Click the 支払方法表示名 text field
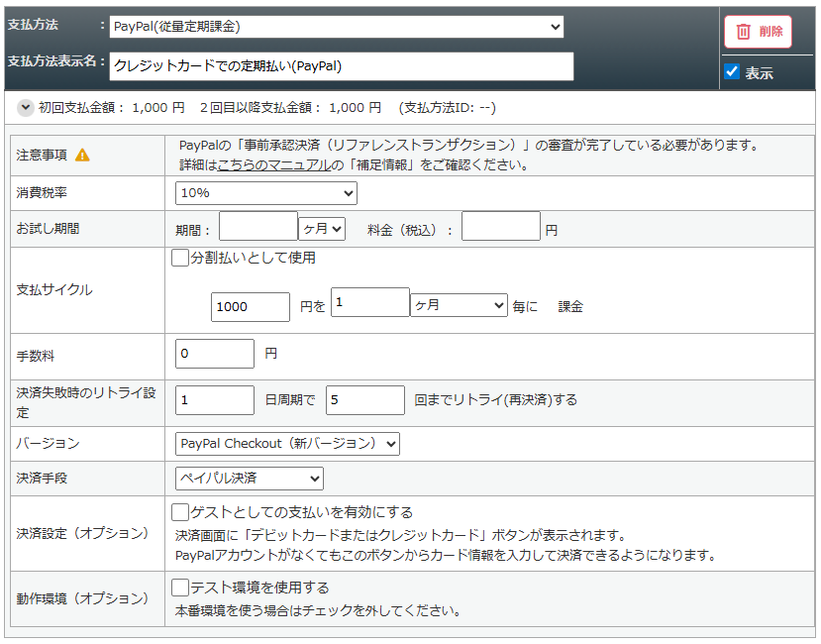 [342, 66]
